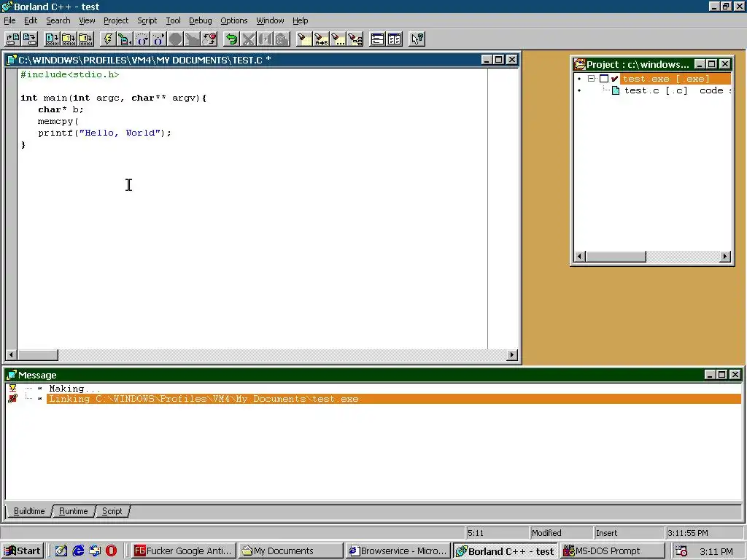Switch to the Script tab in Message window
The image size is (747, 560).
tap(112, 511)
